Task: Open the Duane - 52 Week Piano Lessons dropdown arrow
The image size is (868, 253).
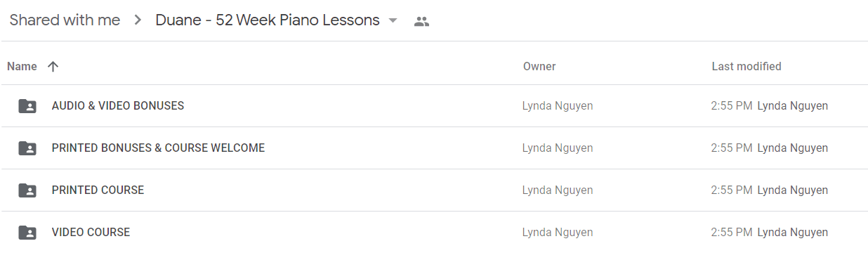Action: [x=393, y=20]
